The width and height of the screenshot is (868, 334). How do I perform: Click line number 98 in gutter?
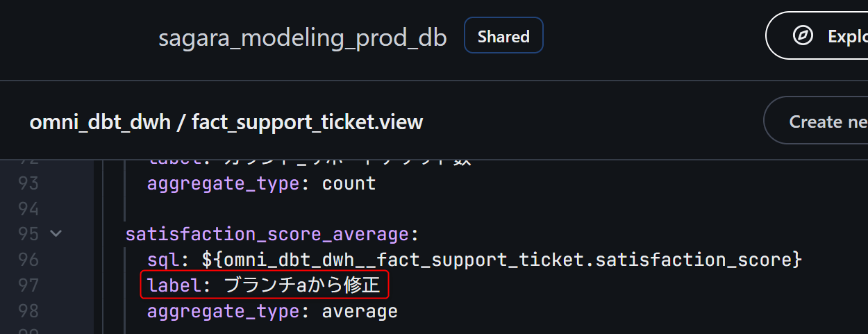28,310
